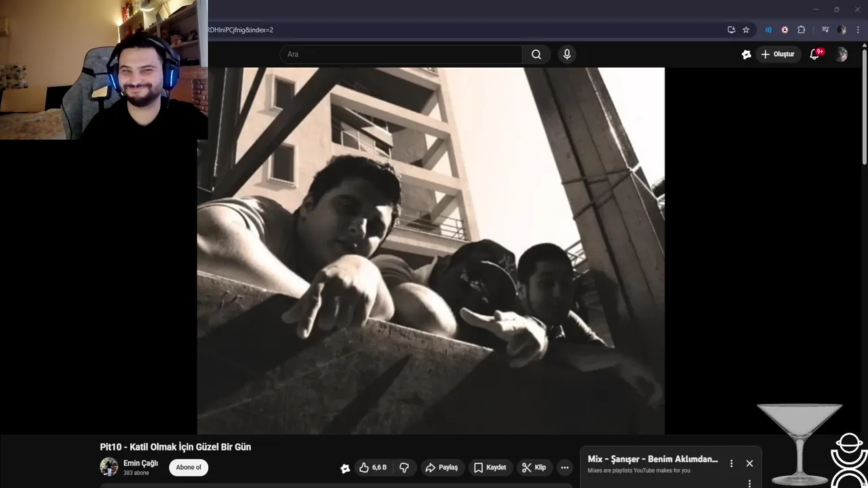Open the YouTube account avatar menu
The width and height of the screenshot is (868, 488).
point(842,54)
